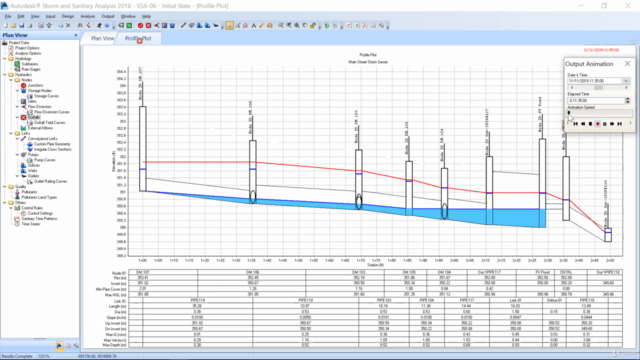
Task: Select the red X Outfall tool in toolbar
Action: coord(148,26)
